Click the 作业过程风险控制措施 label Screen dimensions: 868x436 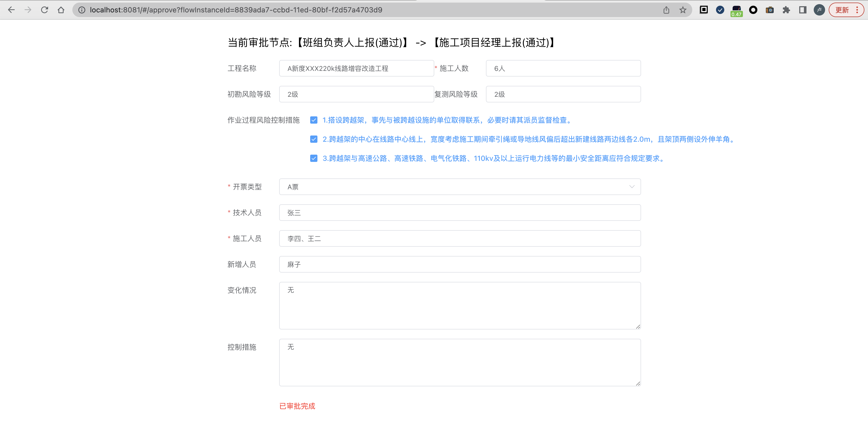[263, 120]
